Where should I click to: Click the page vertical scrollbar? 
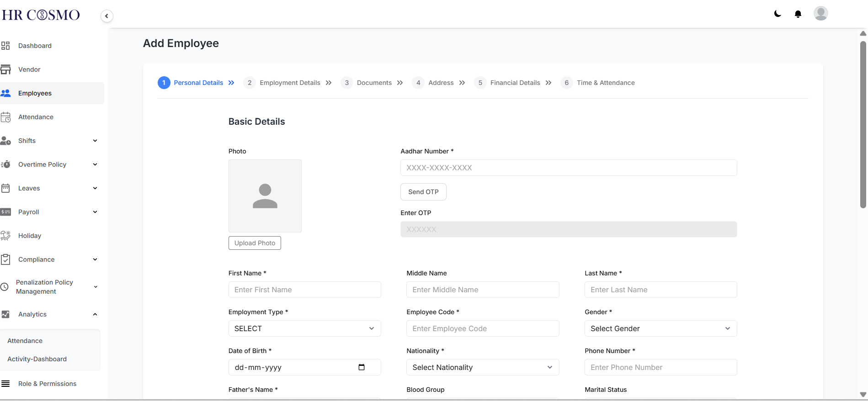point(863,124)
